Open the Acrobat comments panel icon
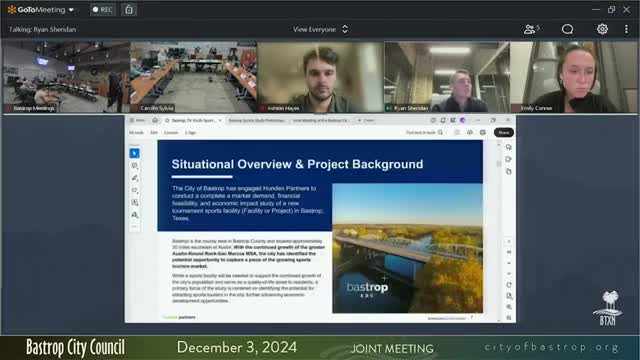 [509, 147]
